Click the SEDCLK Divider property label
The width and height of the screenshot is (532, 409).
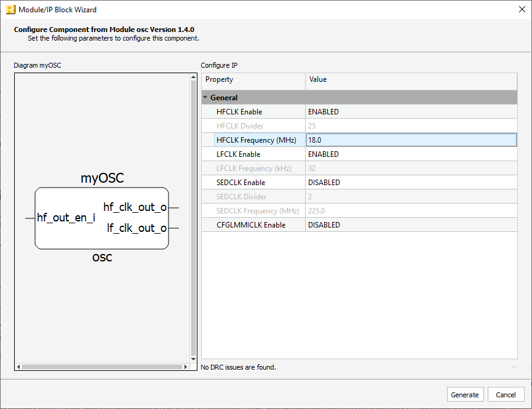tap(241, 197)
